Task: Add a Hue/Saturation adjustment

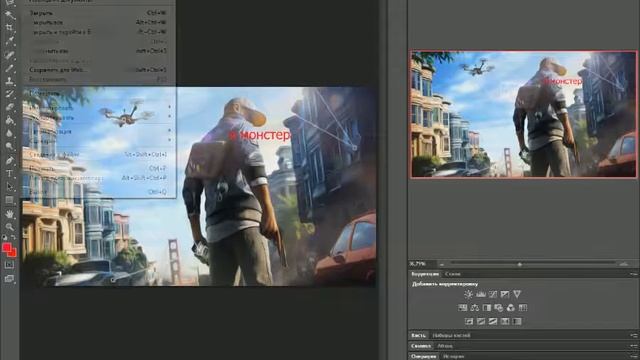Action: pyautogui.click(x=463, y=308)
